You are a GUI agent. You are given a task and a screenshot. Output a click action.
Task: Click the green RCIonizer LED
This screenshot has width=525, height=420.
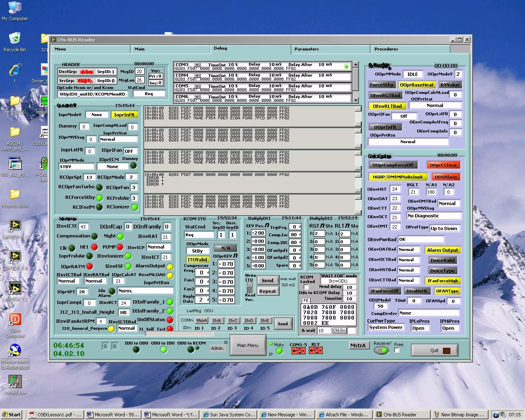134,207
